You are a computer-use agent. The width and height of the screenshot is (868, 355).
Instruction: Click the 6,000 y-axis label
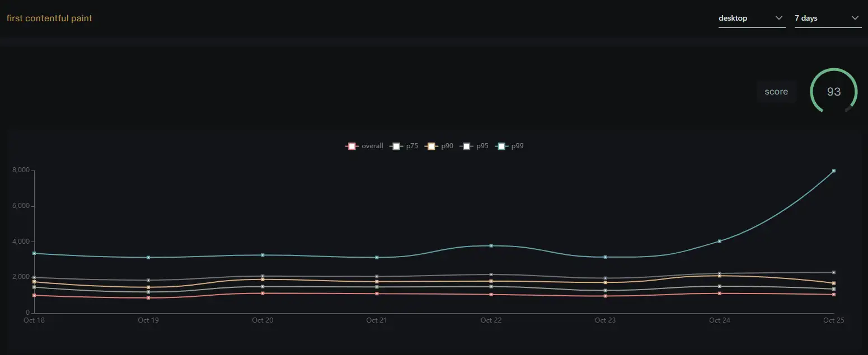click(x=21, y=206)
